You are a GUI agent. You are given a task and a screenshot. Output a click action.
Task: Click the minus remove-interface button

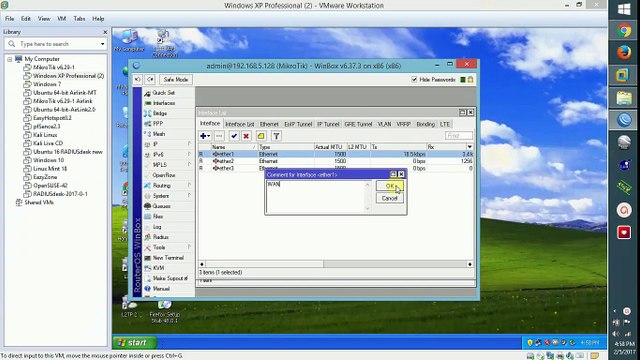tap(219, 136)
